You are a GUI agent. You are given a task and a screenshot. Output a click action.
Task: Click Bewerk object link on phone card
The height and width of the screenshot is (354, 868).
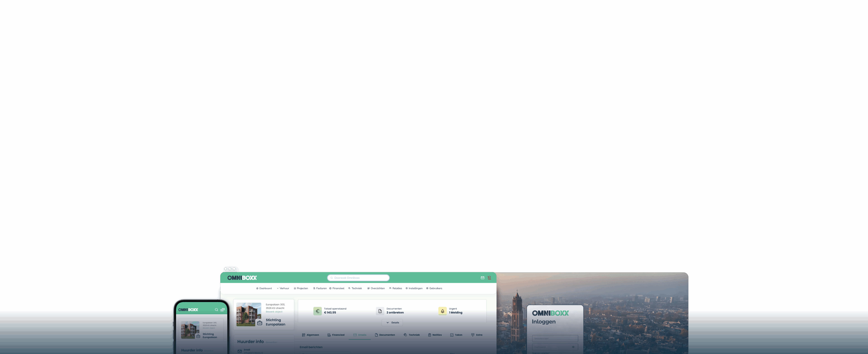[209, 328]
